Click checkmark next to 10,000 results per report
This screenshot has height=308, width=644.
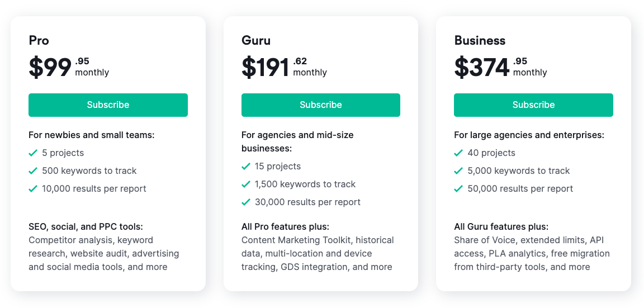34,189
